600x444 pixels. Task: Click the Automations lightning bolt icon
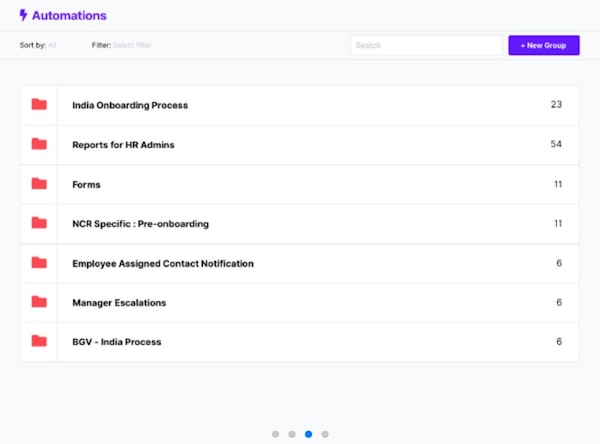[x=24, y=16]
